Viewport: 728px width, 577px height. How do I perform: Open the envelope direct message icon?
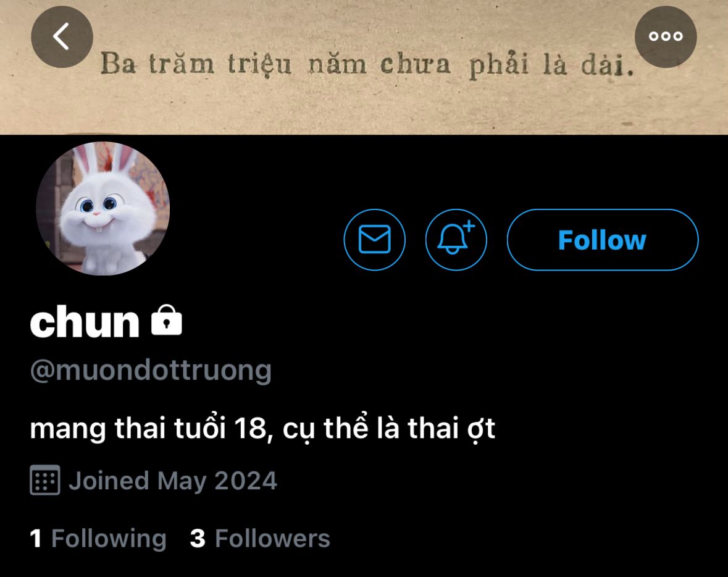[x=374, y=240]
